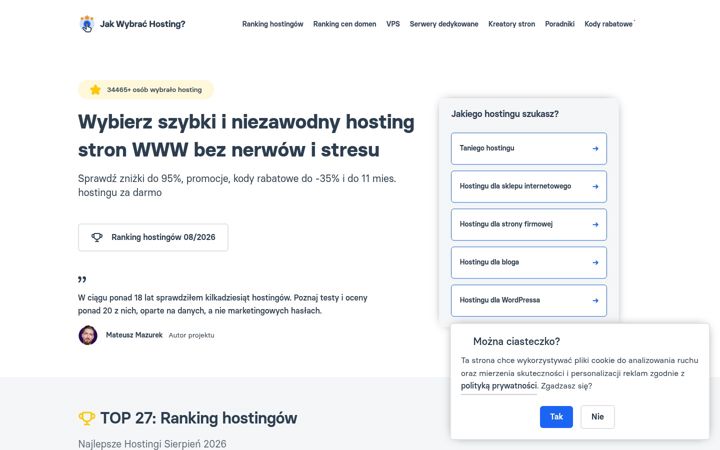Screen dimensions: 720x450
Task: Click the Sprawdź zniżki do 95% subtitle text
Action: 237,185
